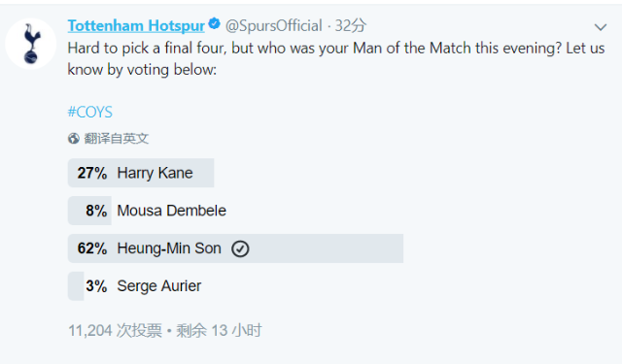Click the 翻译自英文 translation label
The image size is (622, 364).
coord(117,138)
